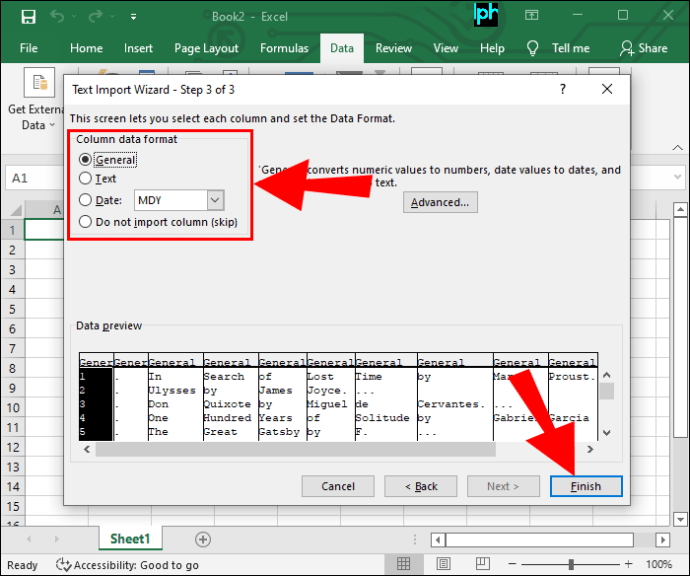Open the File tab
The image size is (690, 576).
click(x=29, y=48)
